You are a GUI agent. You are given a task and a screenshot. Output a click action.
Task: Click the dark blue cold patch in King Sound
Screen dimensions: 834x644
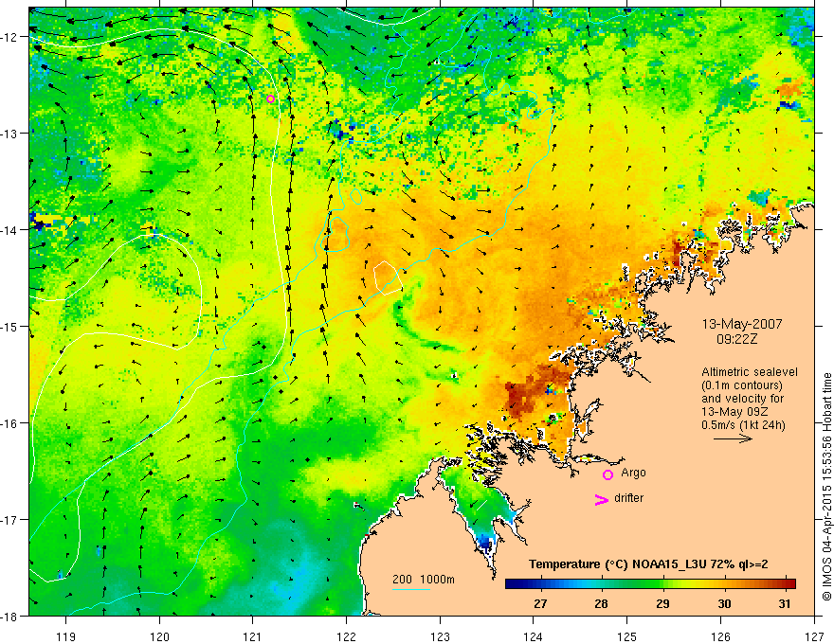pyautogui.click(x=484, y=542)
